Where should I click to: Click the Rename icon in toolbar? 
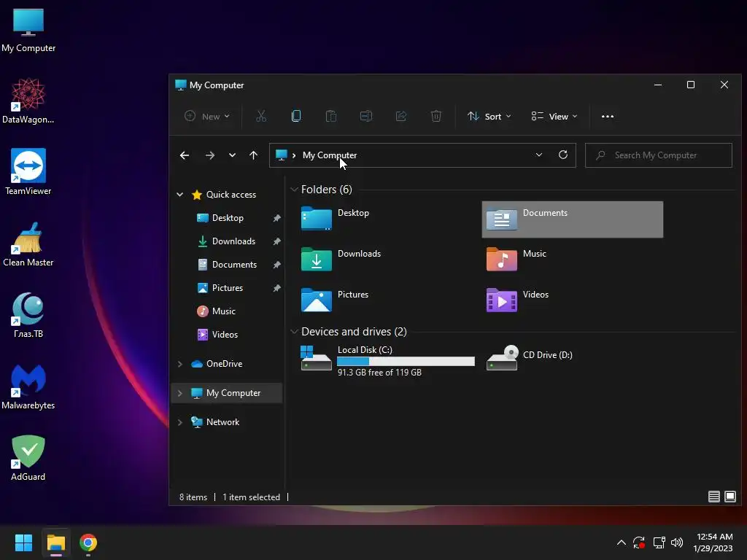[x=366, y=116]
